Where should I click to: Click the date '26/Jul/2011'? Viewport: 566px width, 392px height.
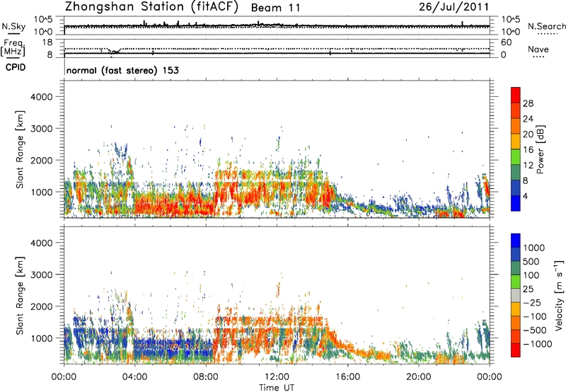454,7
